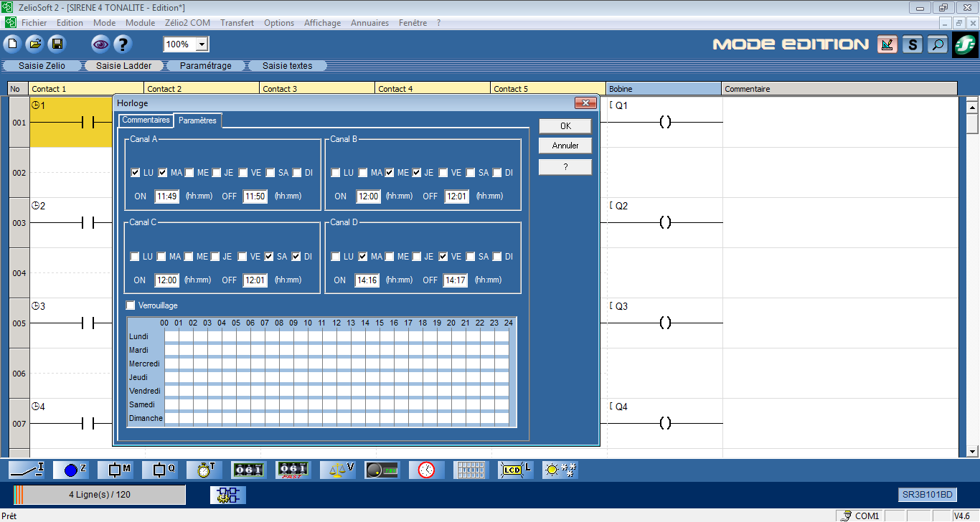This screenshot has height=522, width=980.
Task: Select analog comparators tool
Action: pyautogui.click(x=382, y=470)
